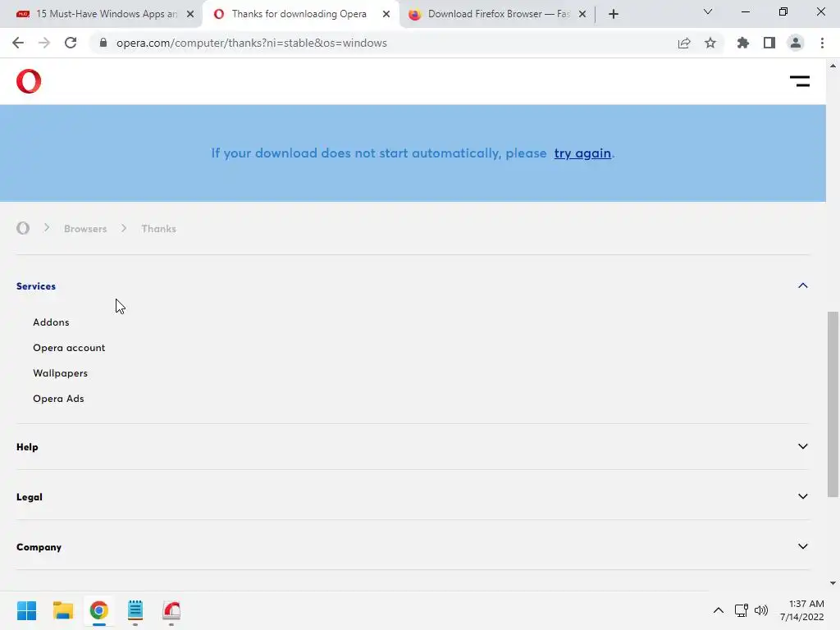Screen dimensions: 840x630
Task: Open File Explorer from taskbar
Action: tap(63, 610)
